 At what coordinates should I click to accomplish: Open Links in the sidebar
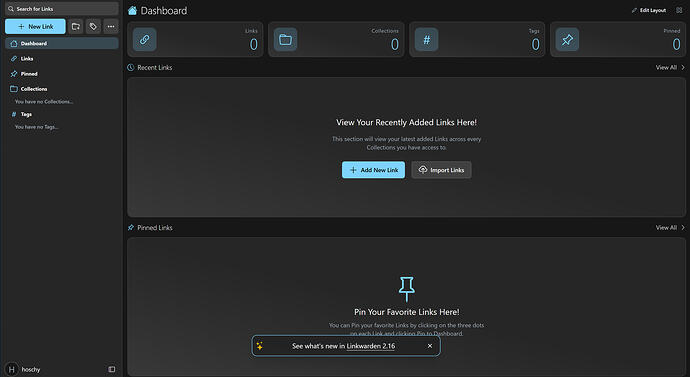(x=62, y=59)
